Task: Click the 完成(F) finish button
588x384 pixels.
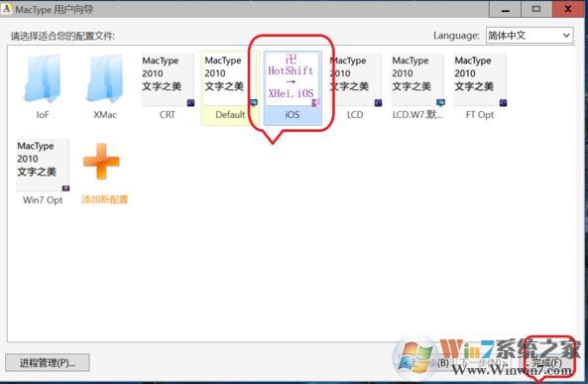Action: (x=547, y=362)
